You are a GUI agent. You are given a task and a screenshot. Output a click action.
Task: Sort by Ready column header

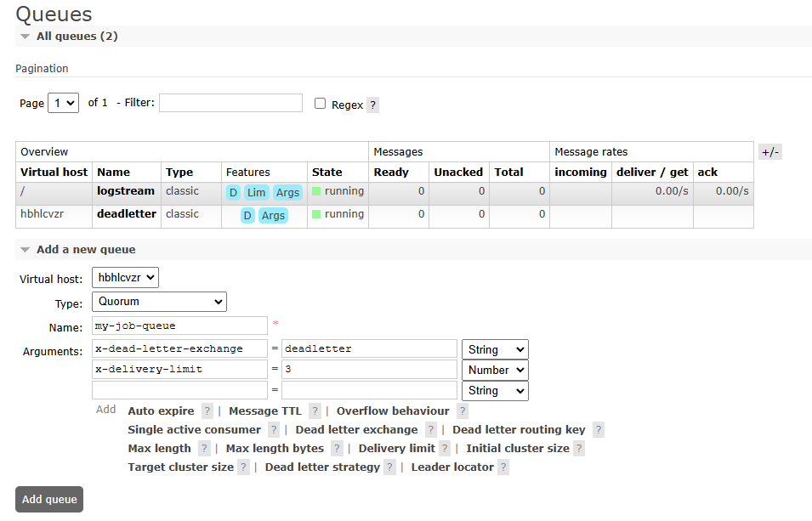[391, 173]
